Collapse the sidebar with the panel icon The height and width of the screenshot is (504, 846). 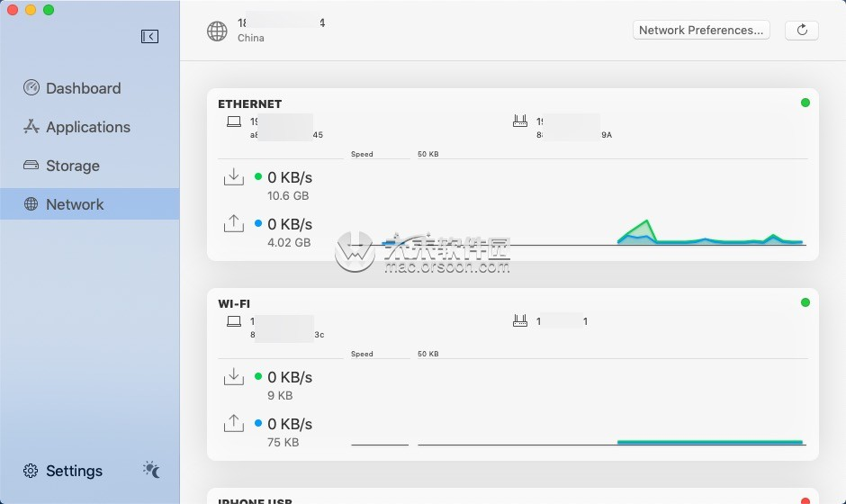(149, 36)
